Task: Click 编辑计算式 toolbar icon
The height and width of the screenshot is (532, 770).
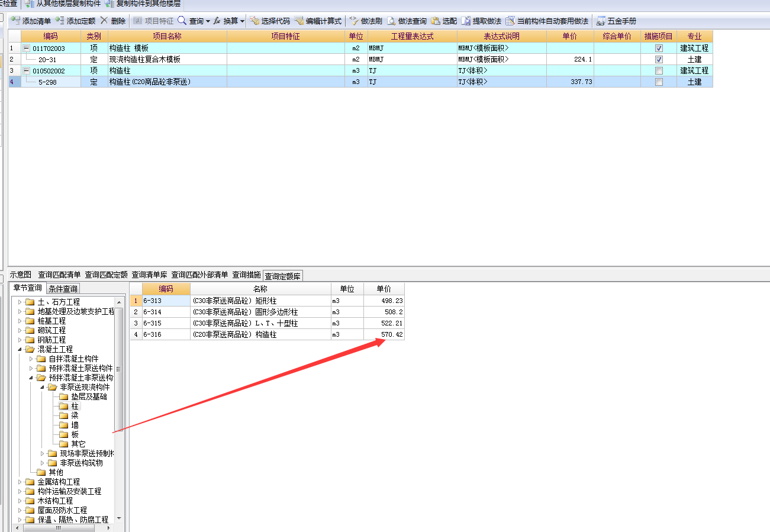Action: coord(299,21)
